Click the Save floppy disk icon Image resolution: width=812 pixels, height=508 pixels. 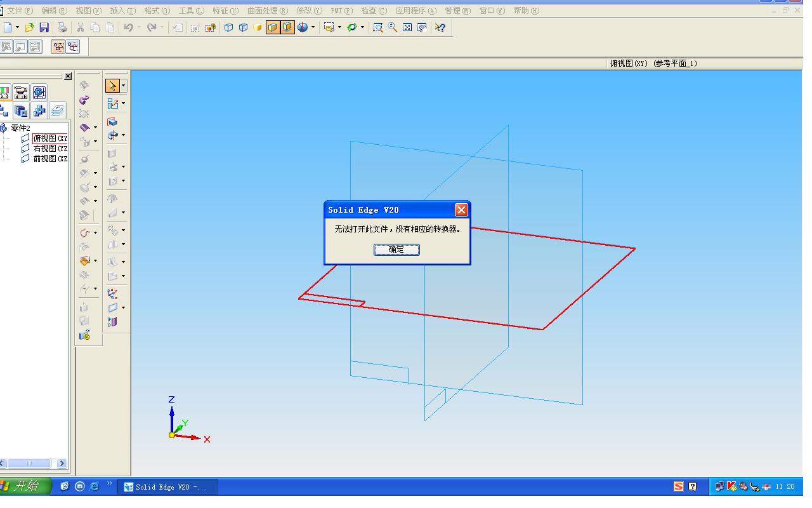(x=44, y=27)
